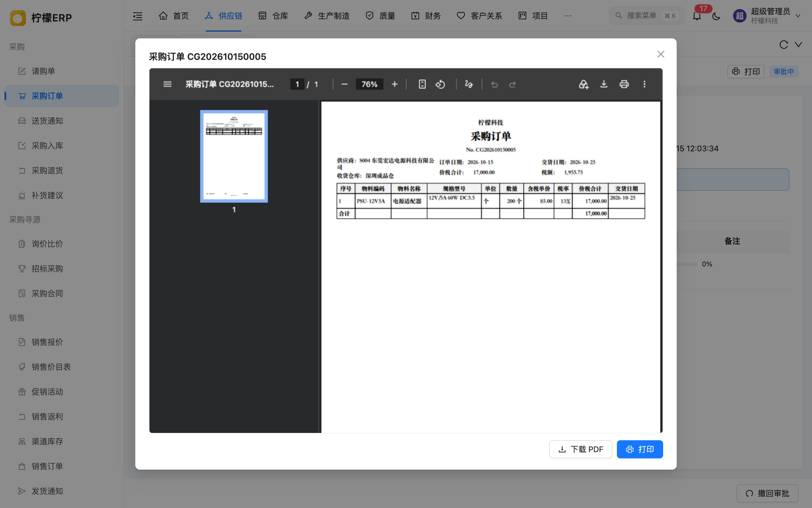
Task: Select the PDF draw annotation tool
Action: 469,84
